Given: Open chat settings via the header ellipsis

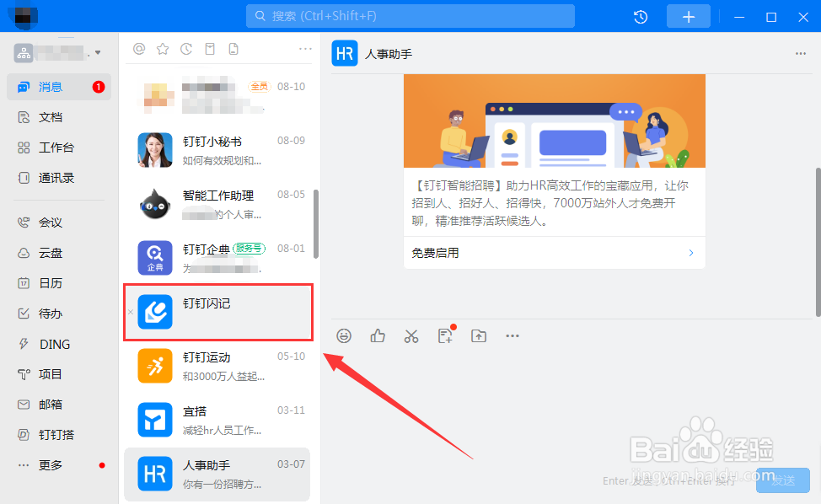Looking at the screenshot, I should point(801,53).
